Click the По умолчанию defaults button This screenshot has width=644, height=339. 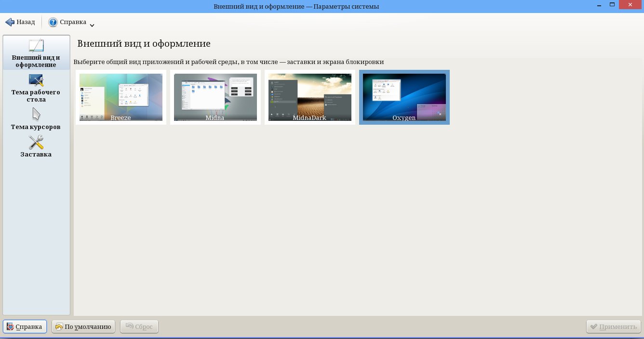pyautogui.click(x=83, y=326)
